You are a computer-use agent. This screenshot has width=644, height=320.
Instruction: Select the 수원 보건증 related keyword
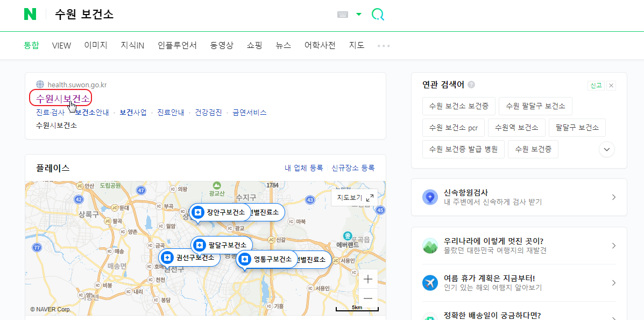[533, 149]
